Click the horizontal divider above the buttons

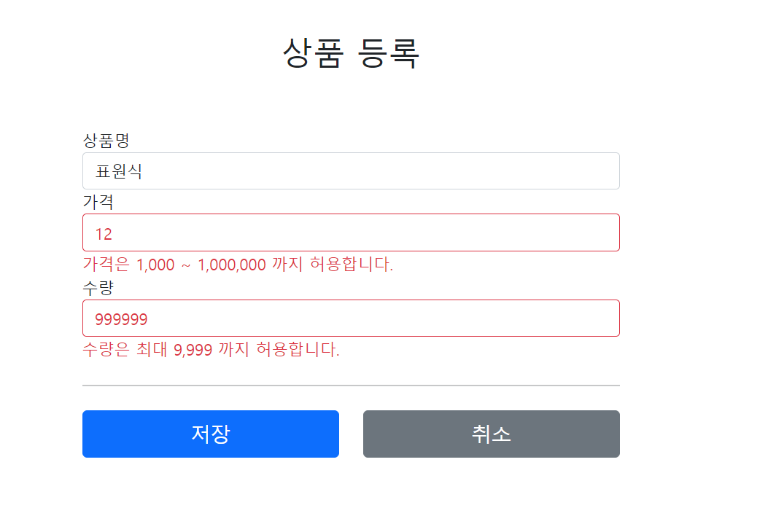pyautogui.click(x=351, y=386)
